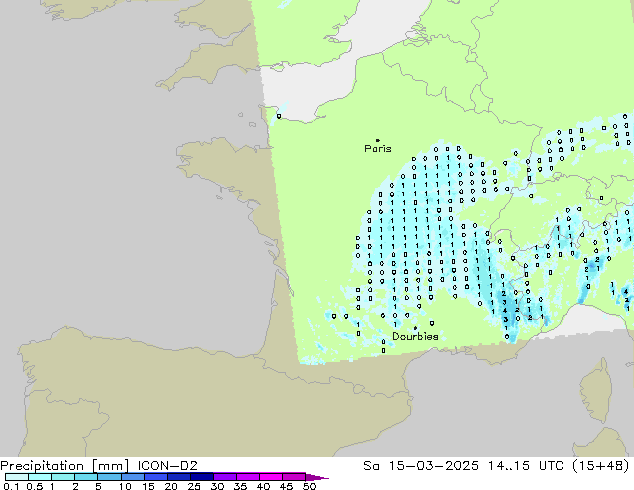Click the '0.5' legend scale label

point(35,486)
